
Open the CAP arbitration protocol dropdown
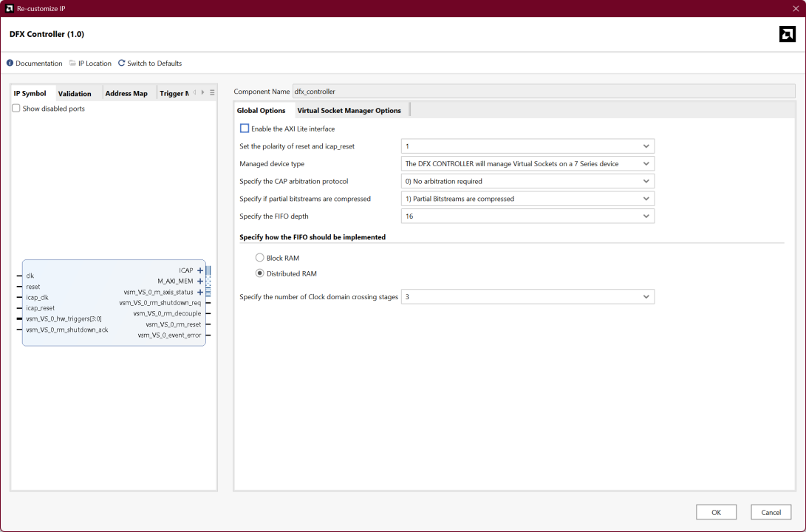point(527,181)
